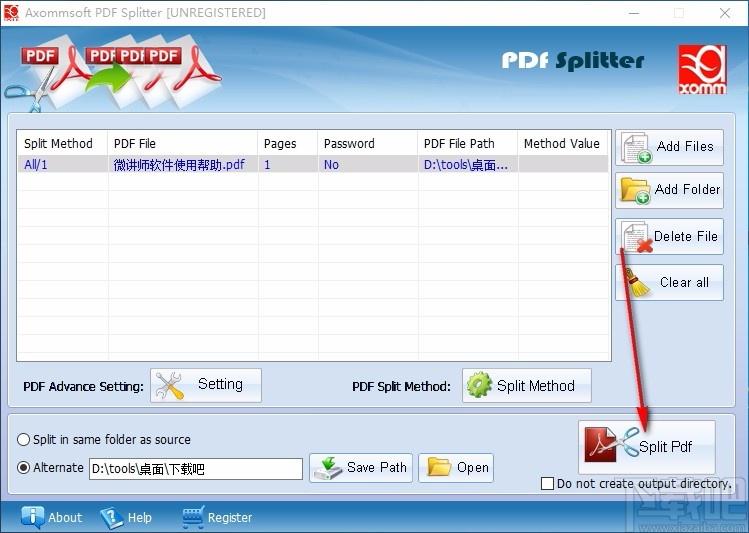Click the 'D:\tools\桌面...' file path cell
The height and width of the screenshot is (533, 749).
pyautogui.click(x=468, y=164)
